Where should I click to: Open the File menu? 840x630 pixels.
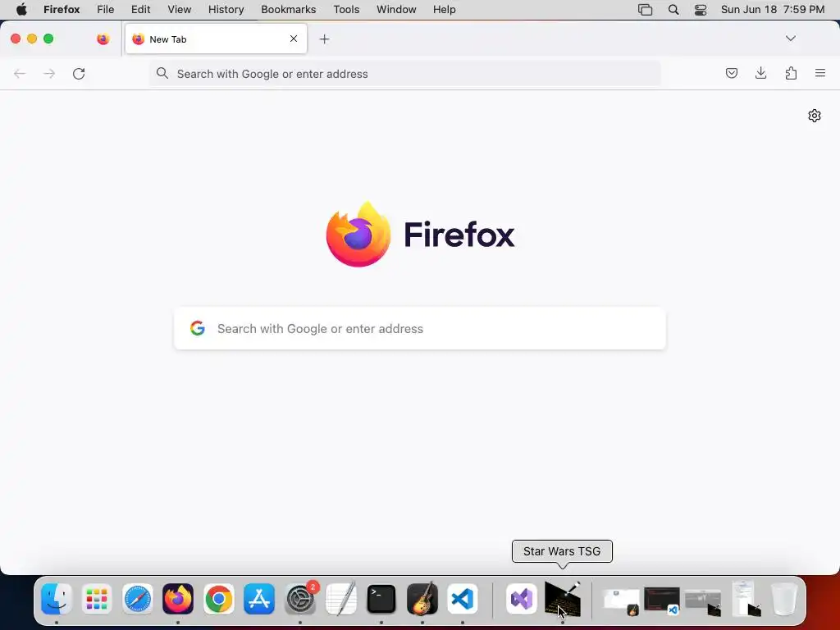(106, 10)
